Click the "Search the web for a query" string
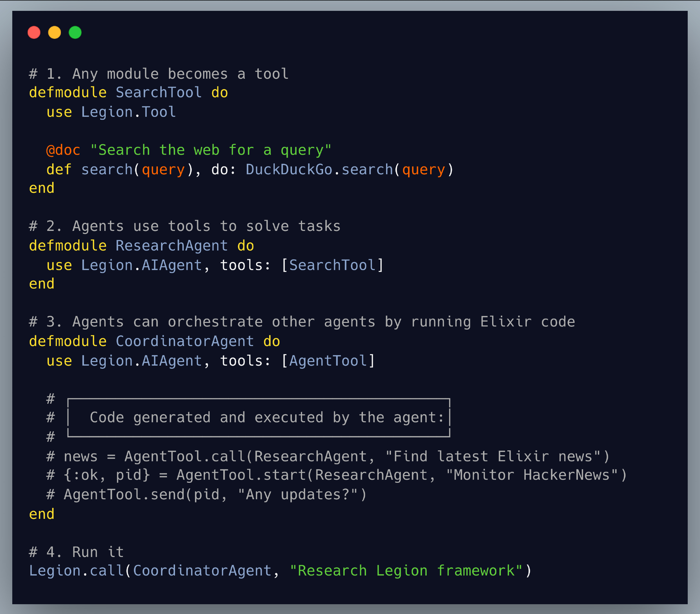700x614 pixels. 211,150
